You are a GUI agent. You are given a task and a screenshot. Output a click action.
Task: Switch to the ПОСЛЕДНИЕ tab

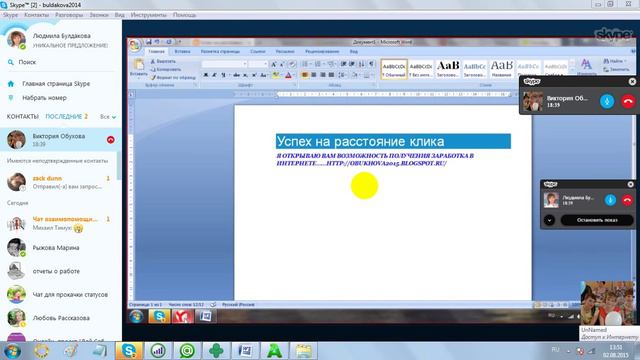click(x=64, y=116)
